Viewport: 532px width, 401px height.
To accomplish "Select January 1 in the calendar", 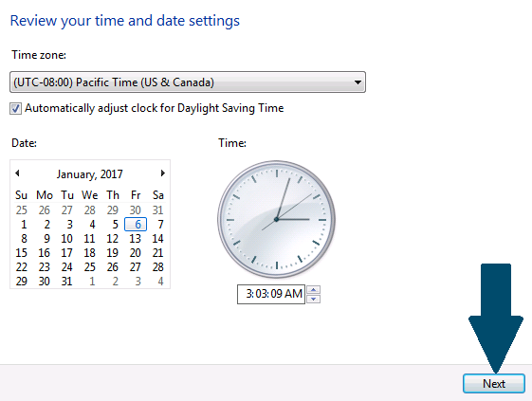I will 24,225.
